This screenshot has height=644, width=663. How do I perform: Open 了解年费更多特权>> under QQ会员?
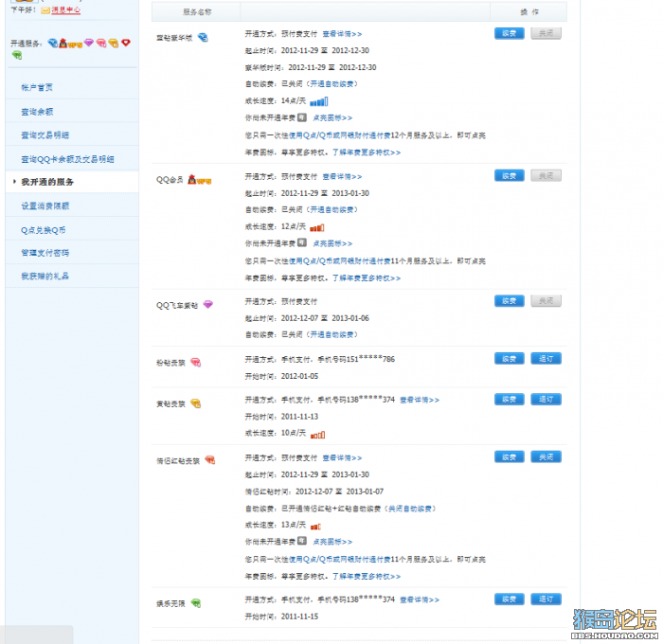coord(367,277)
